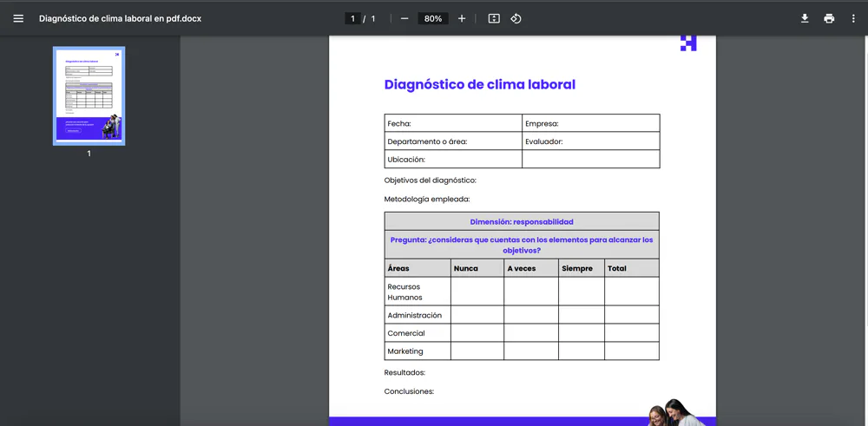Click the 'Evaluador:' cell

tap(590, 141)
